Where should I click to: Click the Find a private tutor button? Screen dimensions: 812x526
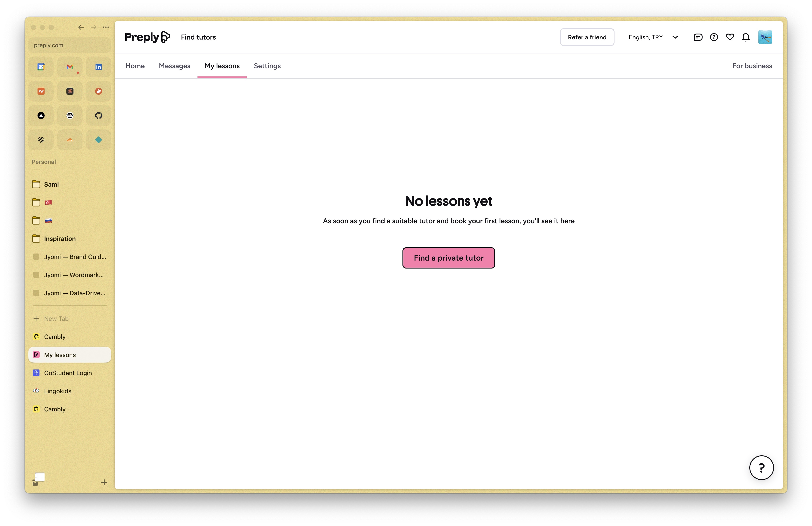pyautogui.click(x=448, y=258)
